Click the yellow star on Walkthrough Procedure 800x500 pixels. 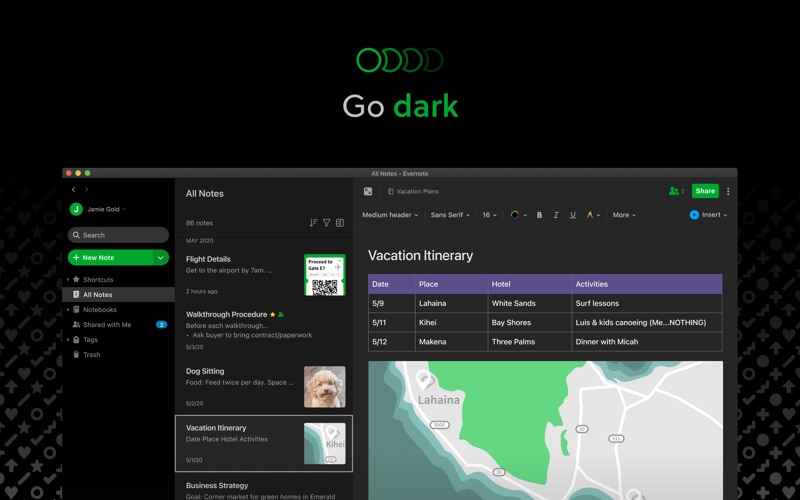[272, 314]
